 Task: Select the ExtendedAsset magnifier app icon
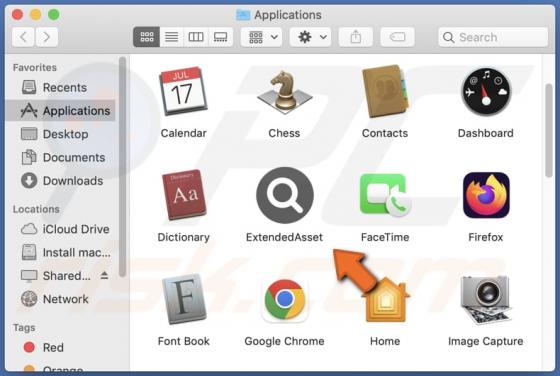coord(285,195)
